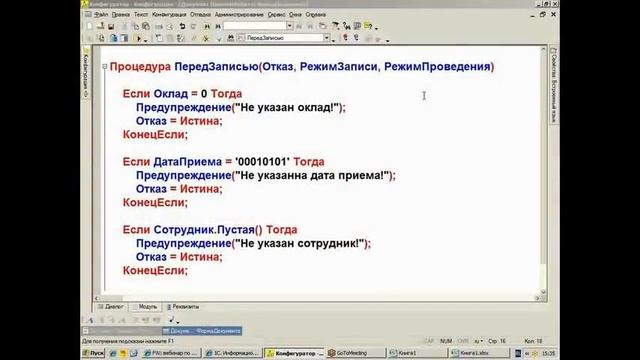
Task: Click the line "Если Сотрудник.Пустая() Тогда"
Action: click(210, 230)
